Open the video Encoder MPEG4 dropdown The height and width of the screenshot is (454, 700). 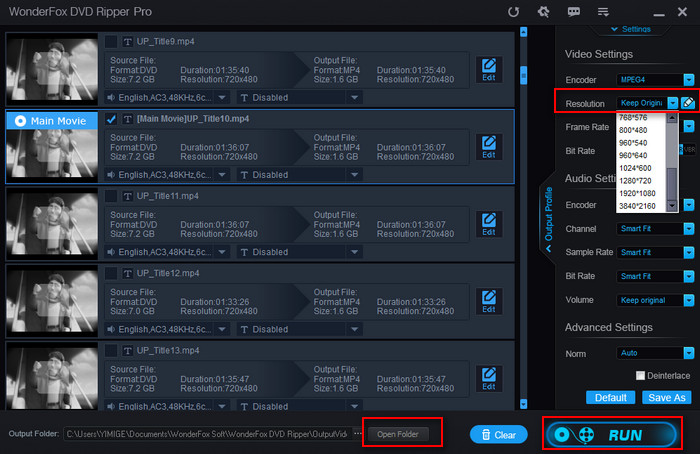click(x=689, y=79)
